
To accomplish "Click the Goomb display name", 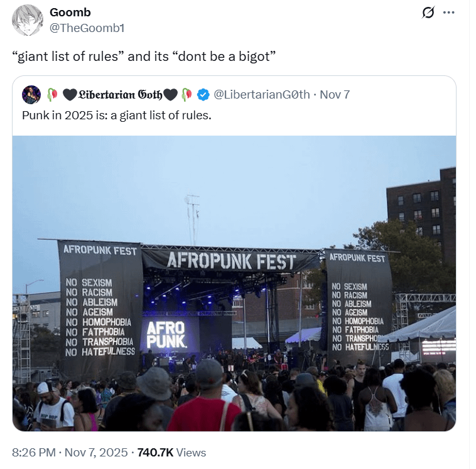I will [70, 13].
